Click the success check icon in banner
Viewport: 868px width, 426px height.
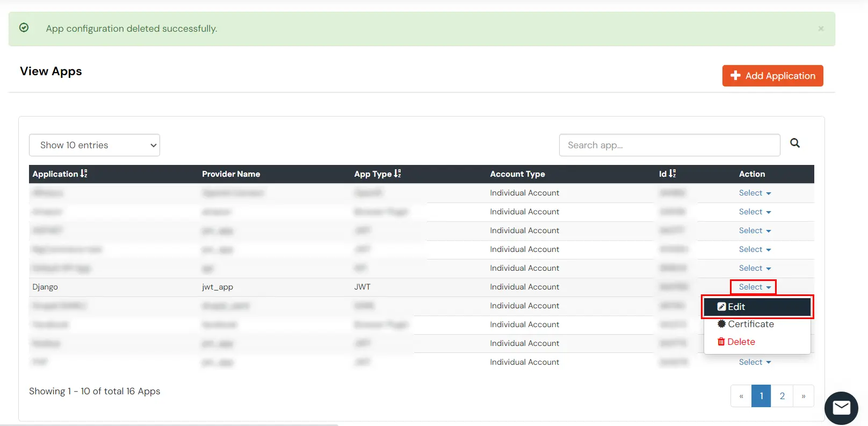24,28
